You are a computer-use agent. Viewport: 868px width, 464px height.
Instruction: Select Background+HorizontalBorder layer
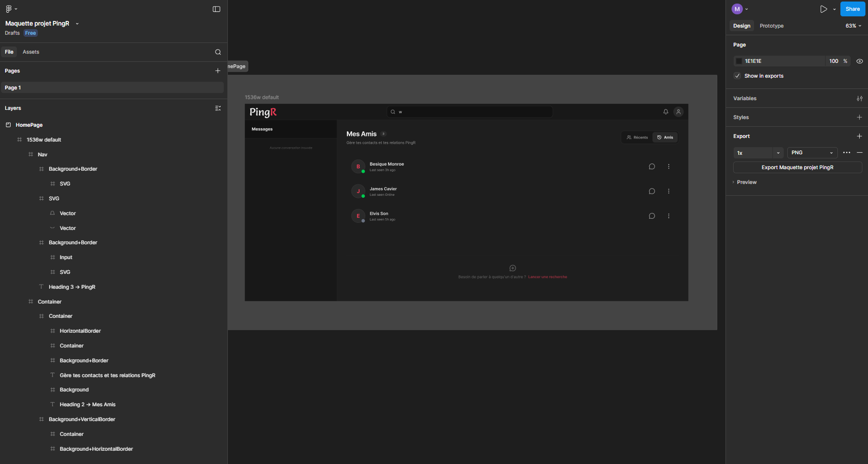point(96,449)
